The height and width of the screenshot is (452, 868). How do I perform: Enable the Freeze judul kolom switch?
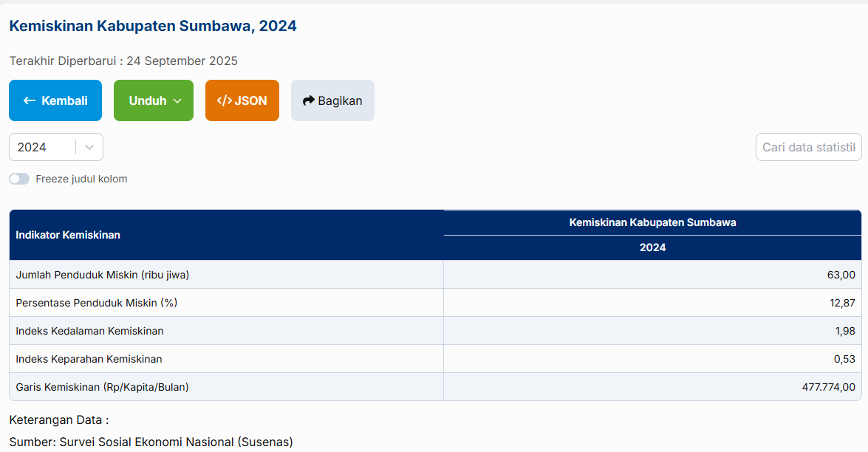click(19, 179)
